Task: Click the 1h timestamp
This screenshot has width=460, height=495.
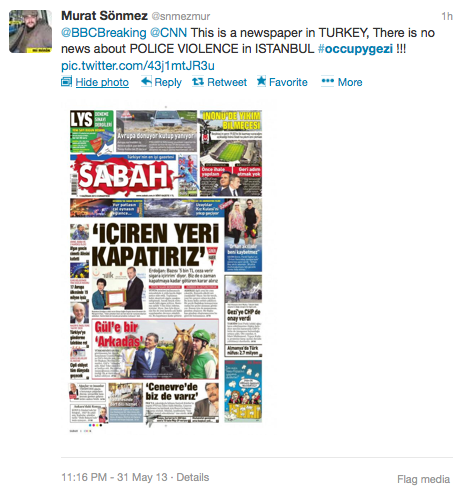Action: (447, 16)
